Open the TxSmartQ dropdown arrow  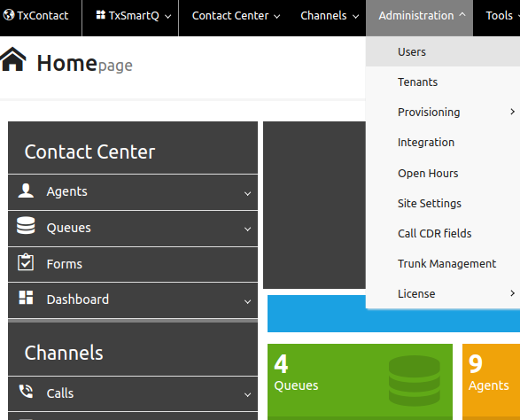tap(168, 16)
